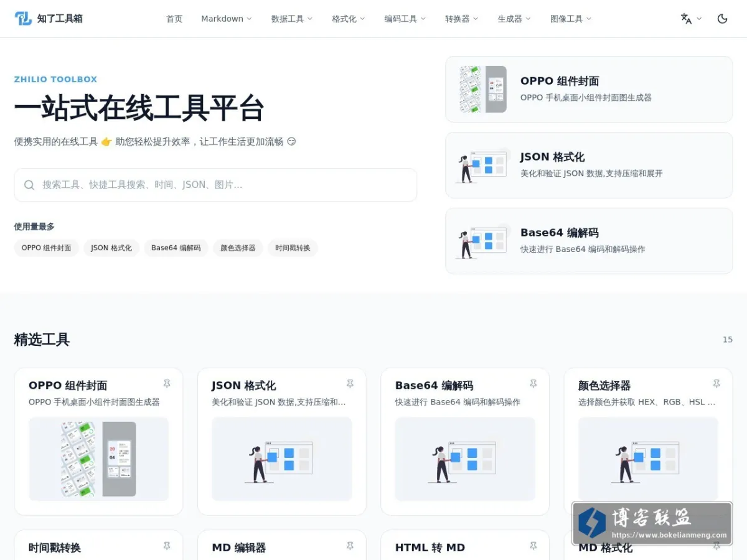Go to the 首页 nav item
This screenshot has height=560, width=747.
(x=174, y=19)
